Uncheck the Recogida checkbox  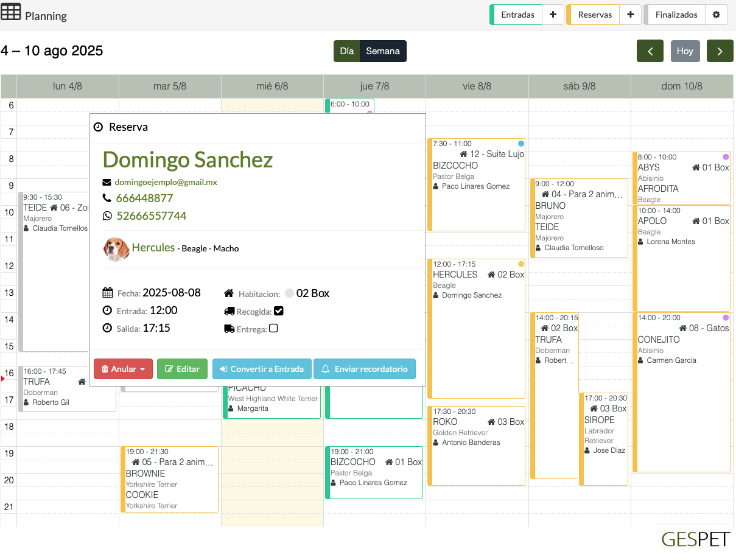279,311
